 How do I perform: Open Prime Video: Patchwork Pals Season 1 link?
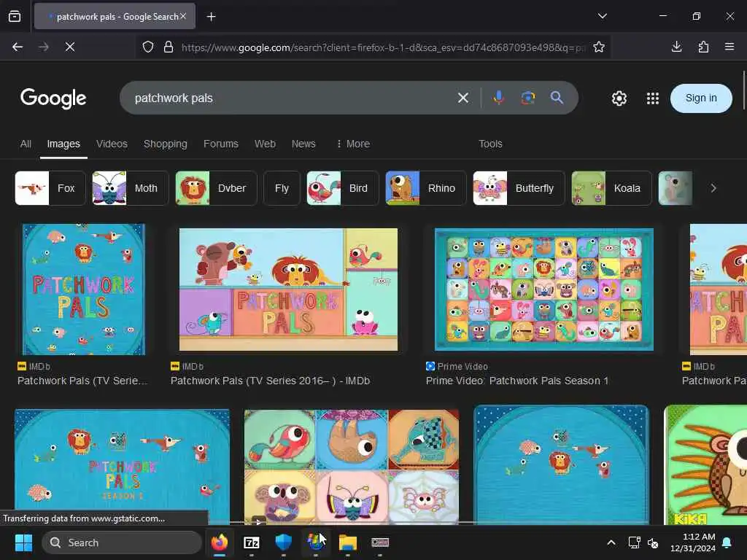517,381
